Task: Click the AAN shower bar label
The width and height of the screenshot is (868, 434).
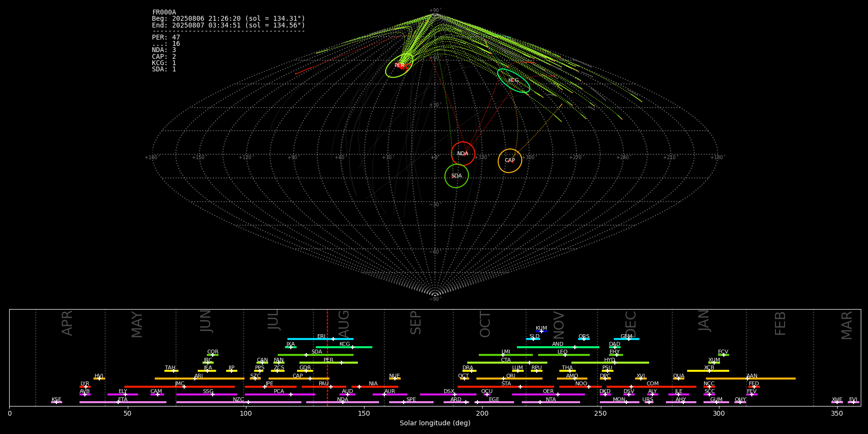Action: 752,376
